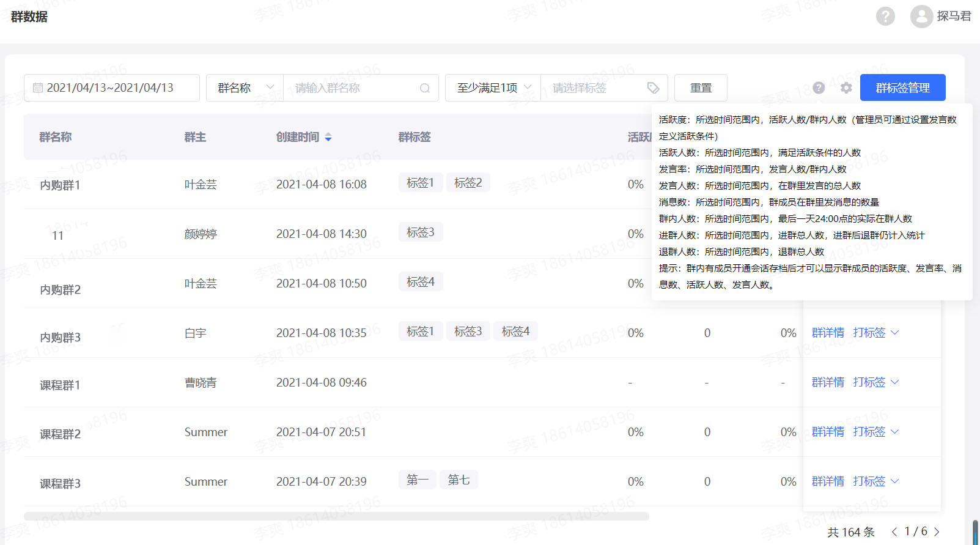Click 第七 tag in 课程群3 row
Viewport: 980px width, 545px height.
click(459, 480)
